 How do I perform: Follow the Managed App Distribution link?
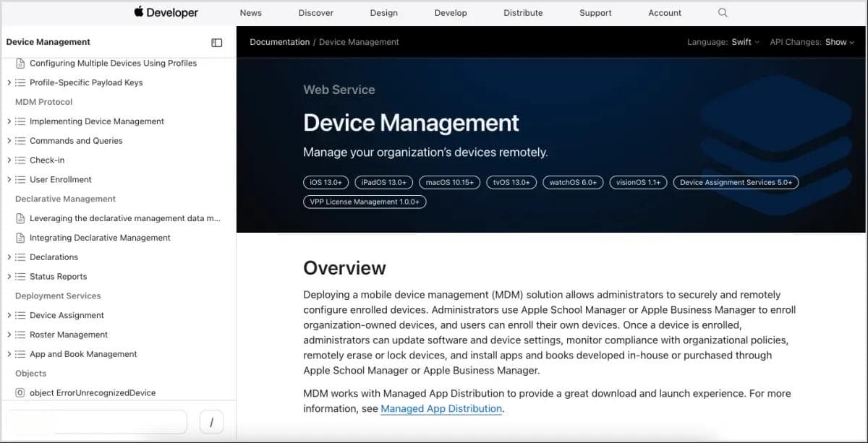[441, 409]
